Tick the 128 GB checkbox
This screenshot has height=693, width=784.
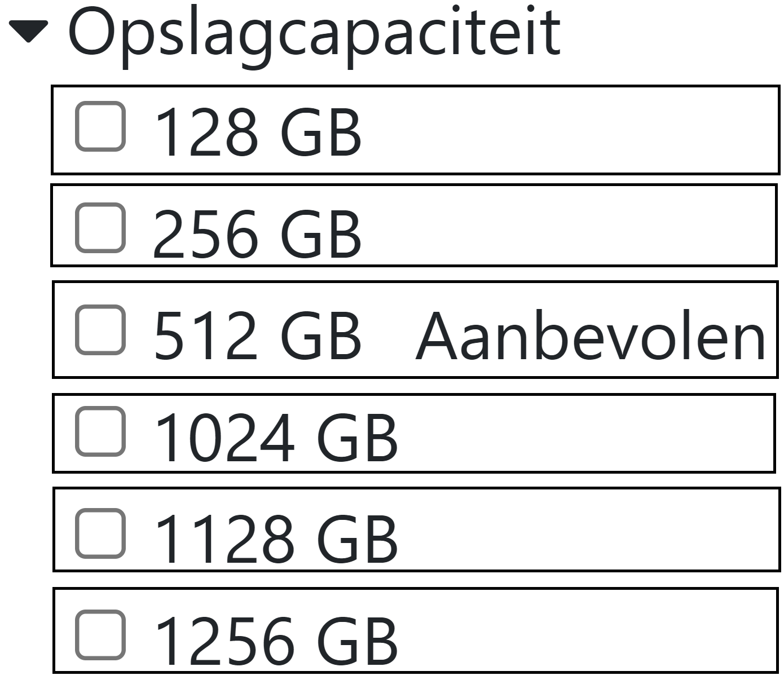(100, 126)
